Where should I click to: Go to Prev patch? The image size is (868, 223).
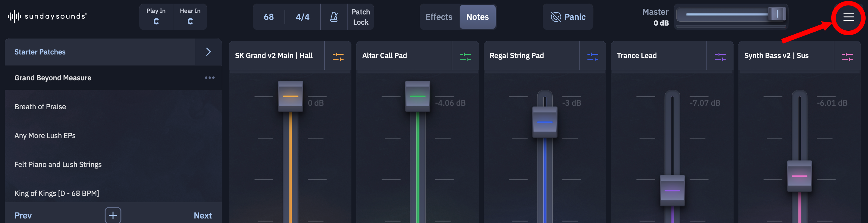point(23,215)
